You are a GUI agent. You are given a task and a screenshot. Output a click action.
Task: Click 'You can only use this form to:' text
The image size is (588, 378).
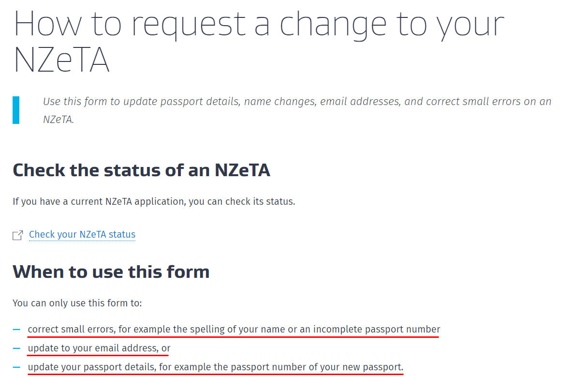coord(77,304)
